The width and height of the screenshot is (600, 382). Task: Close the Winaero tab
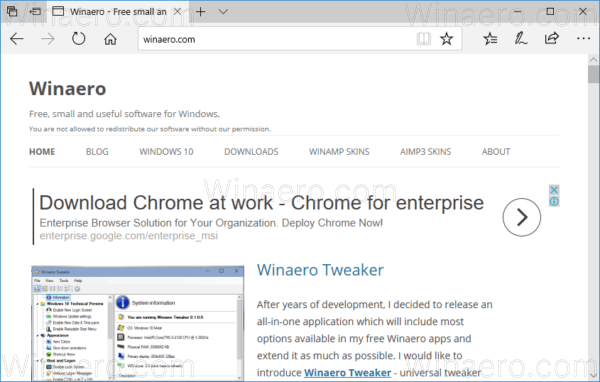[x=177, y=11]
